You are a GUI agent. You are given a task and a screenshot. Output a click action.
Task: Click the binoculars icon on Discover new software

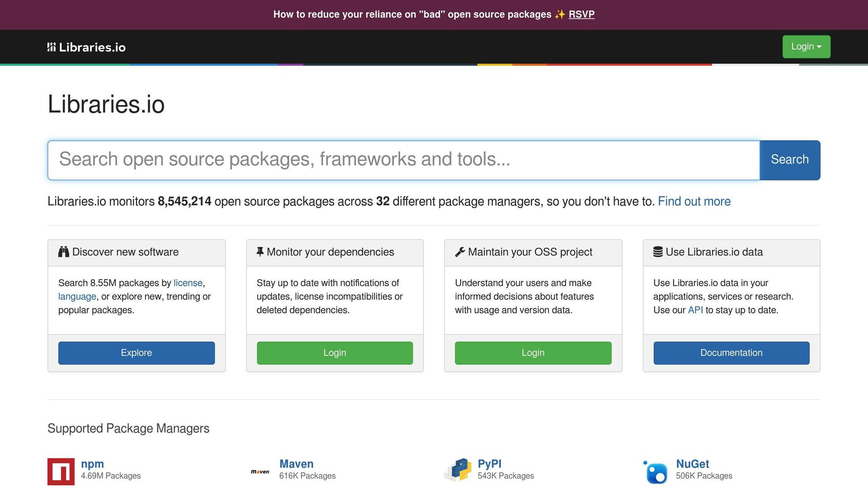pos(64,252)
